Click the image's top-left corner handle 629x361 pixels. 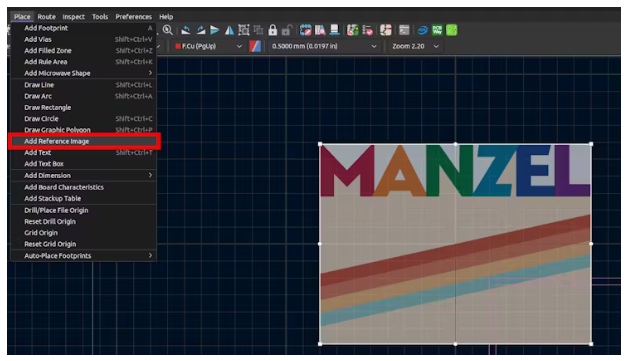(320, 144)
